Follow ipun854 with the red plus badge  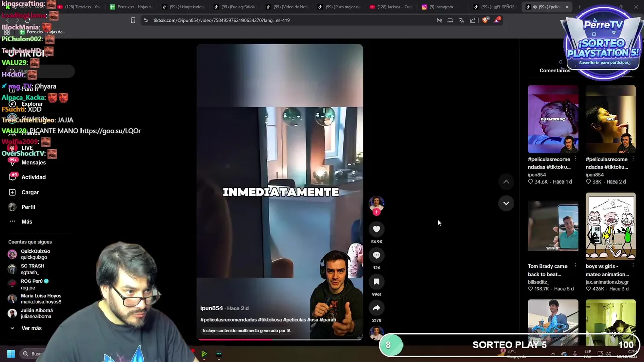(376, 212)
